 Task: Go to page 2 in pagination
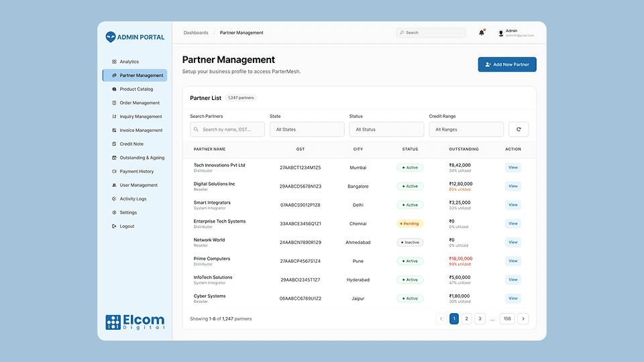(467, 319)
